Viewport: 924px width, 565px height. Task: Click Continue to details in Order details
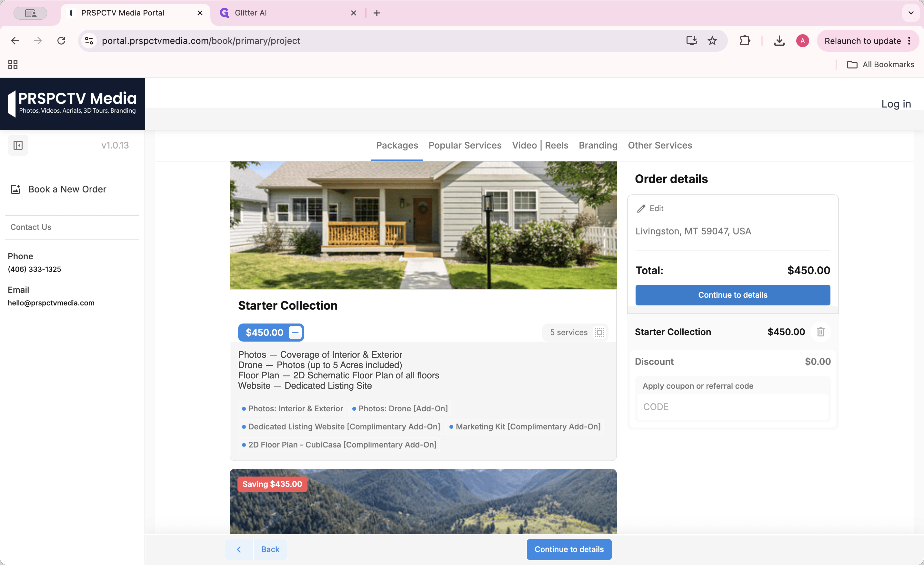[732, 295]
